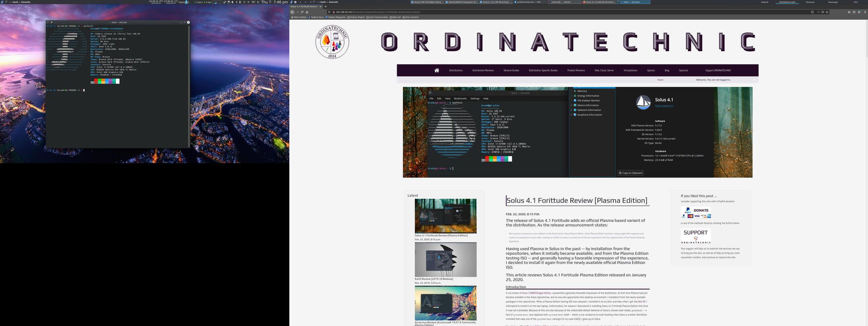The width and height of the screenshot is (868, 326).
Task: Click the insecure connection lock icon
Action: click(x=334, y=12)
